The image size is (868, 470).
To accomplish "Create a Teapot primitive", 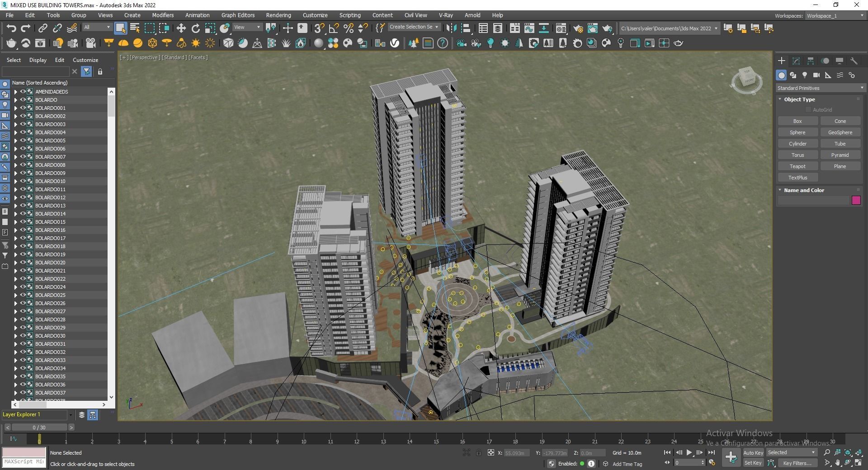I will pyautogui.click(x=797, y=166).
